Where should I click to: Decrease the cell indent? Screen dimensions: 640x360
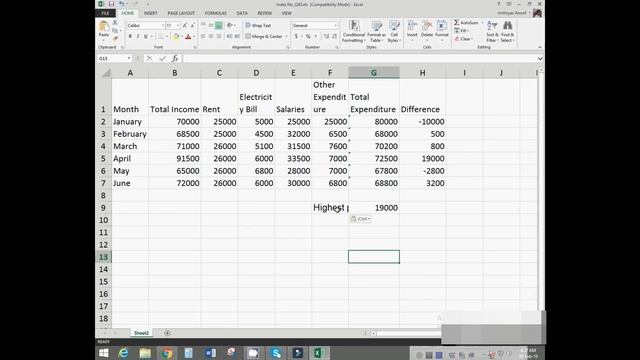tap(229, 36)
